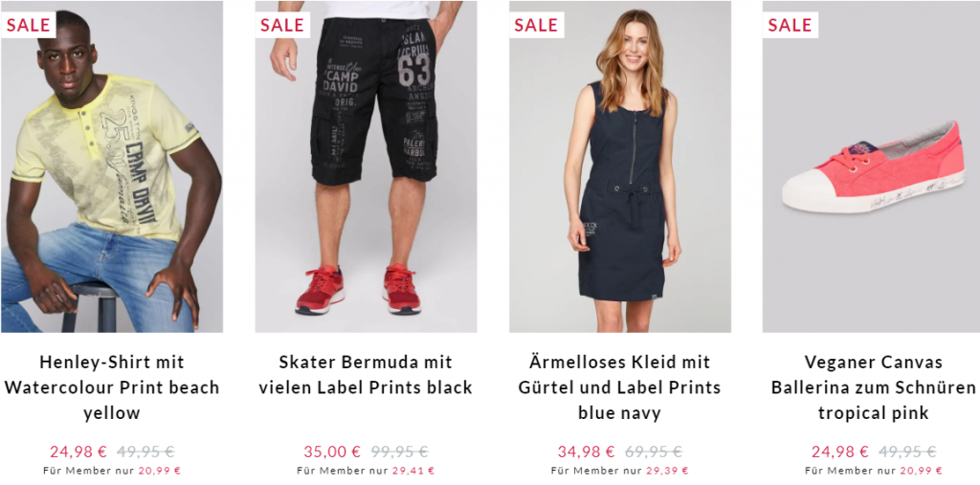Click the SALE badge on the dress image
Image resolution: width=980 pixels, height=485 pixels.
point(536,25)
